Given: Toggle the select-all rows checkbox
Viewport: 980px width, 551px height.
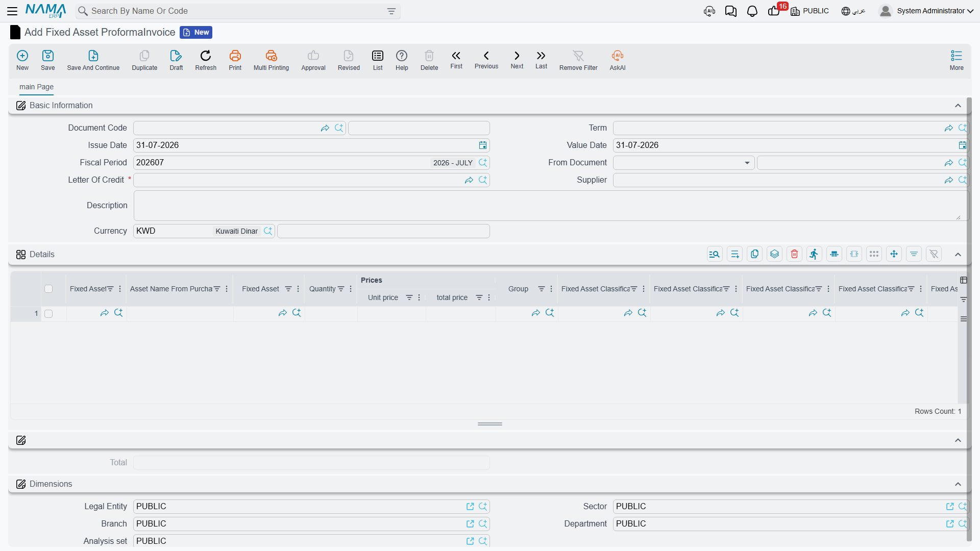Looking at the screenshot, I should point(48,289).
